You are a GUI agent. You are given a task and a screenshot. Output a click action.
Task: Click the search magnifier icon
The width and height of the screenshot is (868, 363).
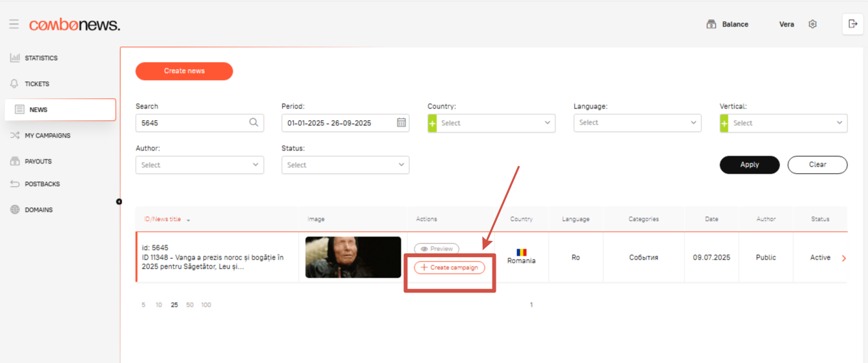click(254, 123)
